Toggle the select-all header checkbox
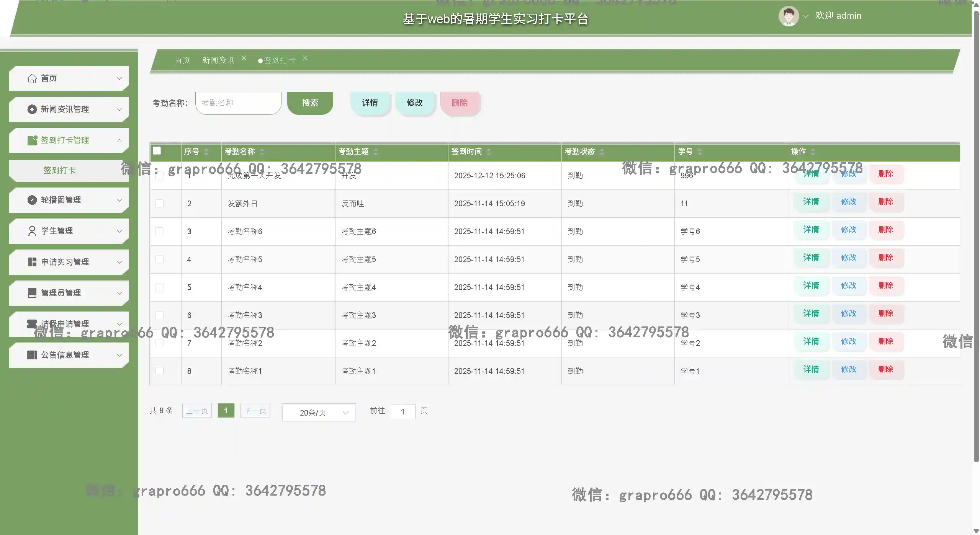 click(x=157, y=151)
